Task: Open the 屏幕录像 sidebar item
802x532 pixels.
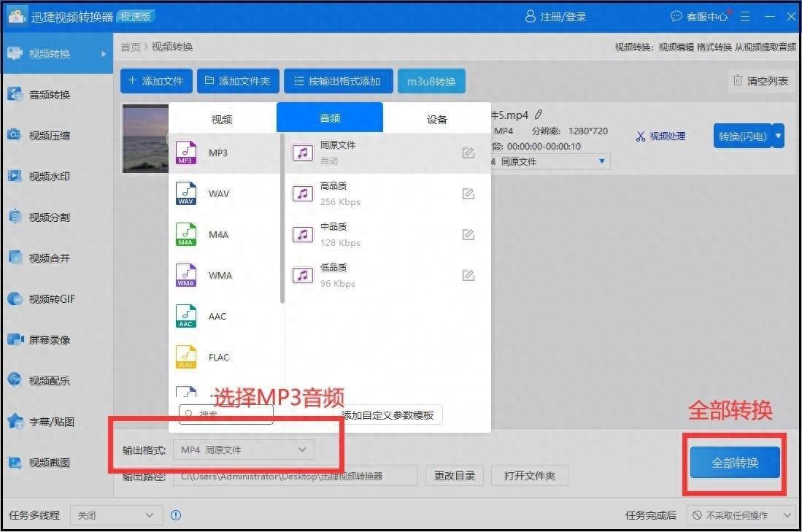Action: point(57,340)
